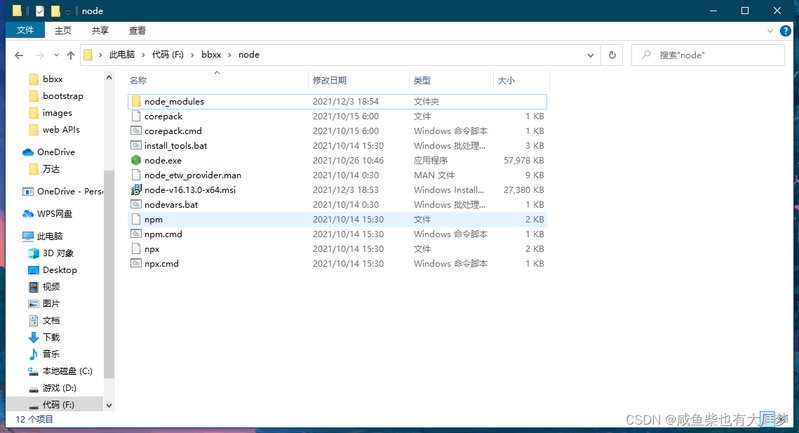
Task: Go up one folder level
Action: [71, 55]
